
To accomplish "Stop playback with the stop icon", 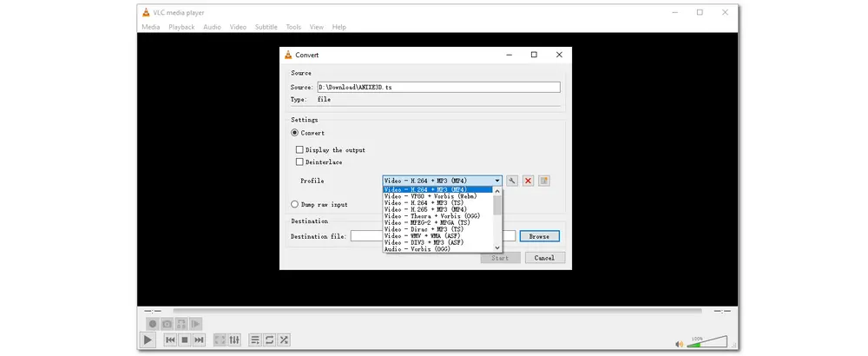I will (185, 340).
